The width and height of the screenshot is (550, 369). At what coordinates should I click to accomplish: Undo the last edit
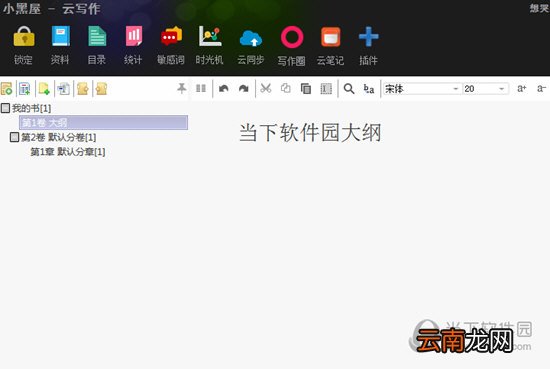(224, 88)
